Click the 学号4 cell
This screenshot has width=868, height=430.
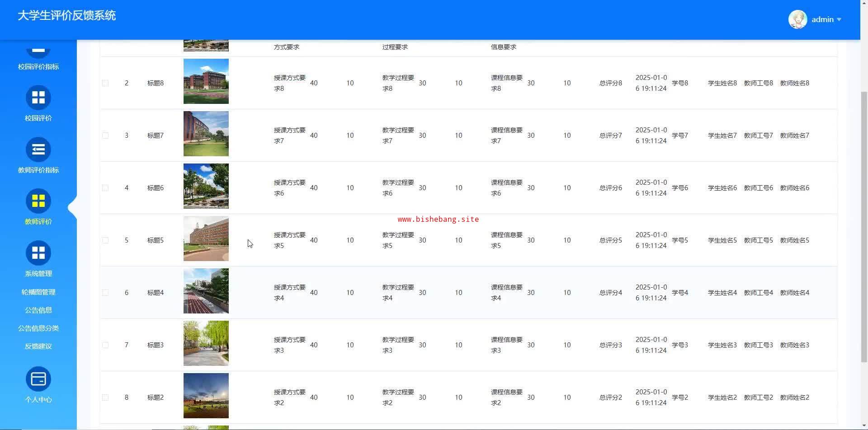coord(680,293)
